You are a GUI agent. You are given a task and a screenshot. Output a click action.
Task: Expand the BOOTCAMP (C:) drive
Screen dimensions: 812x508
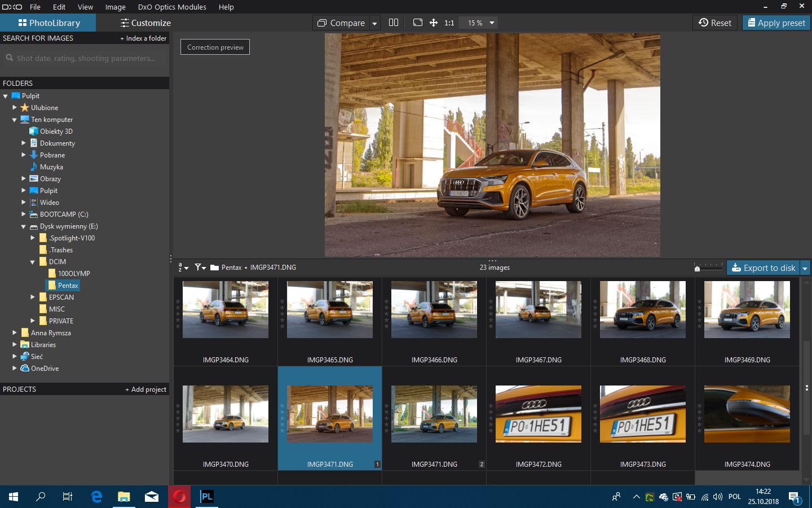(x=23, y=214)
